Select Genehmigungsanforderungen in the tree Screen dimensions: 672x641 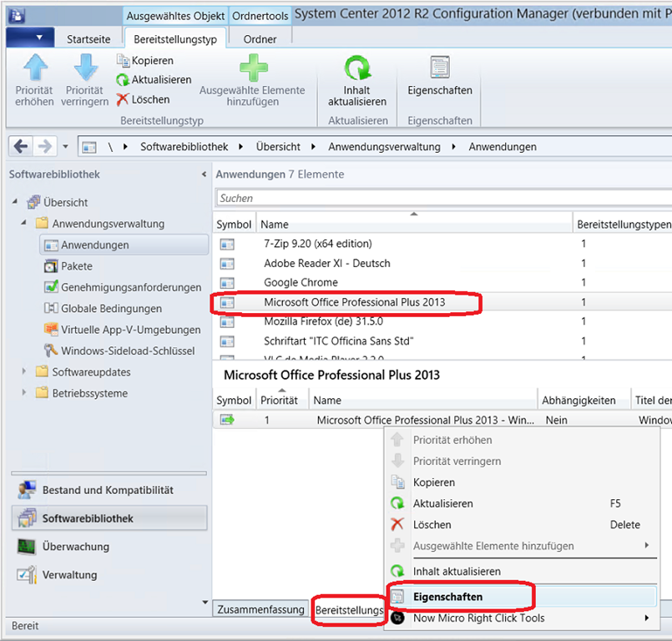coord(123,287)
